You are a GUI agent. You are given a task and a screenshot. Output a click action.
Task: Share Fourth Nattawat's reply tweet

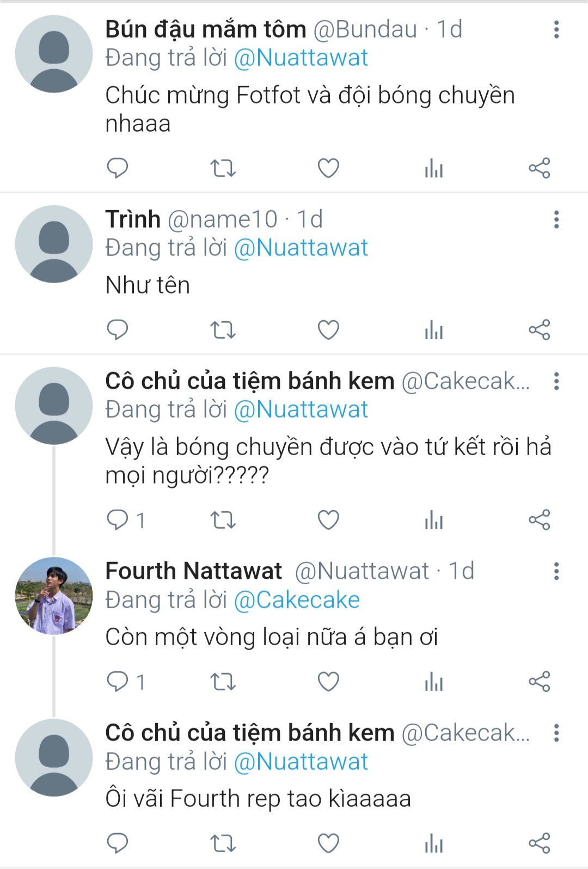click(x=539, y=681)
